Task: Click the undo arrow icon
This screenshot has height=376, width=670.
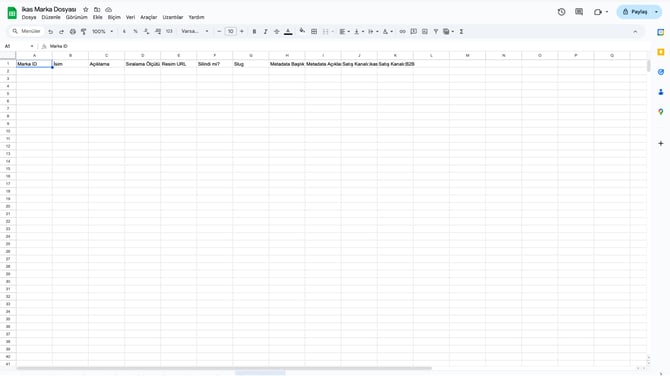Action: point(50,32)
